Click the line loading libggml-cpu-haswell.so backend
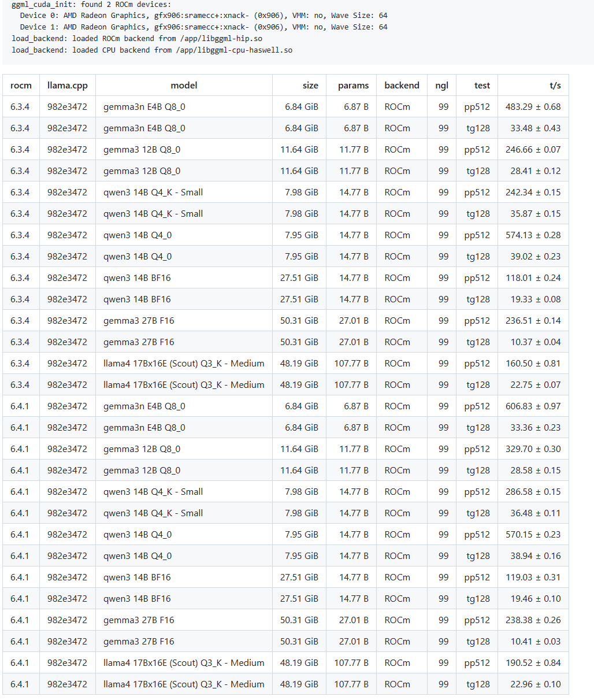 152,50
